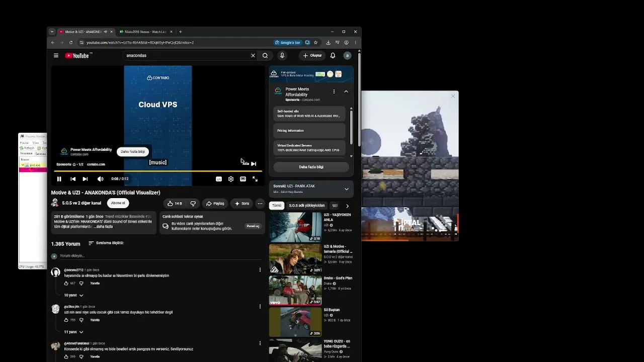Seek on the yellow ad progress bar

pos(158,171)
